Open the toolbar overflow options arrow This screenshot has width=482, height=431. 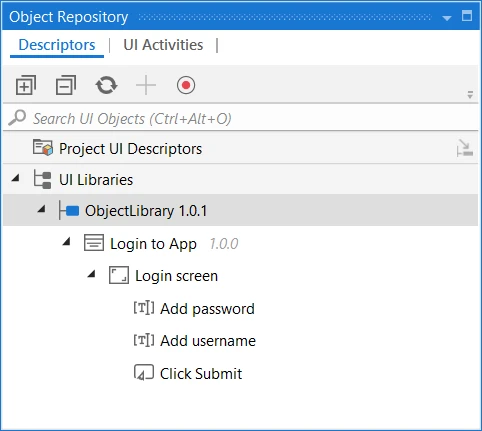point(470,95)
